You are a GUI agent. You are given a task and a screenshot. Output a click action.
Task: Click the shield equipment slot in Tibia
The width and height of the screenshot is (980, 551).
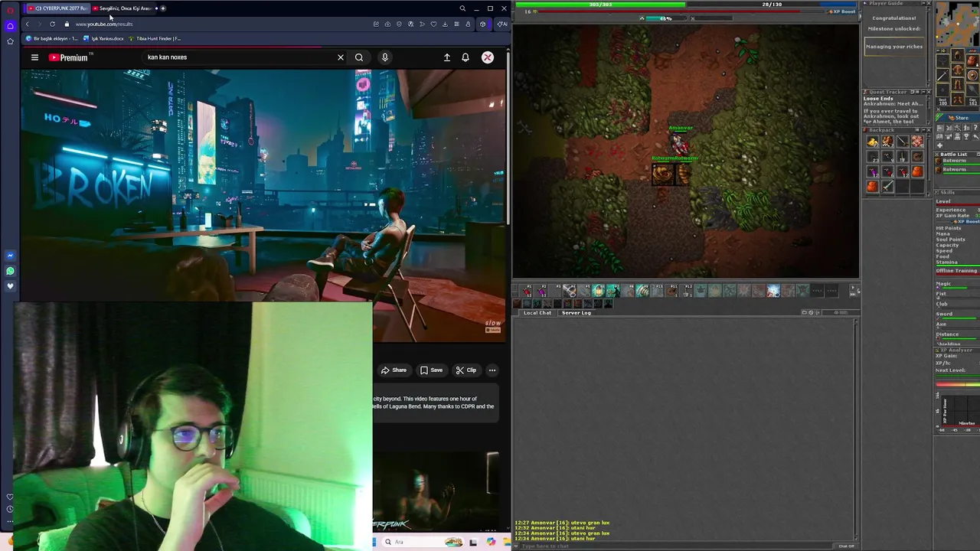(x=972, y=76)
